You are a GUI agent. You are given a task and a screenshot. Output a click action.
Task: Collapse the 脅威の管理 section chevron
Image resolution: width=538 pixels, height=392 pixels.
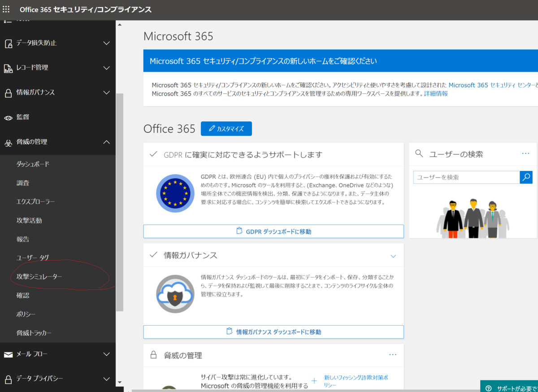tap(106, 142)
